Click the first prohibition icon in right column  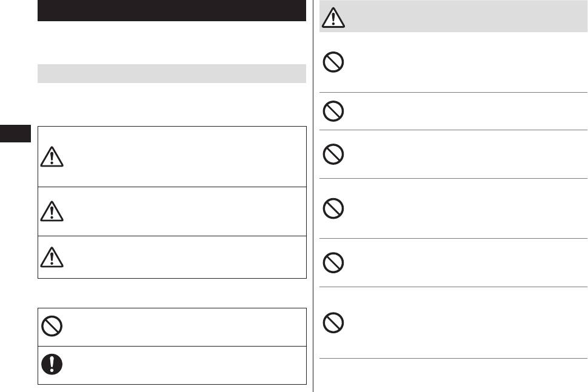(333, 63)
